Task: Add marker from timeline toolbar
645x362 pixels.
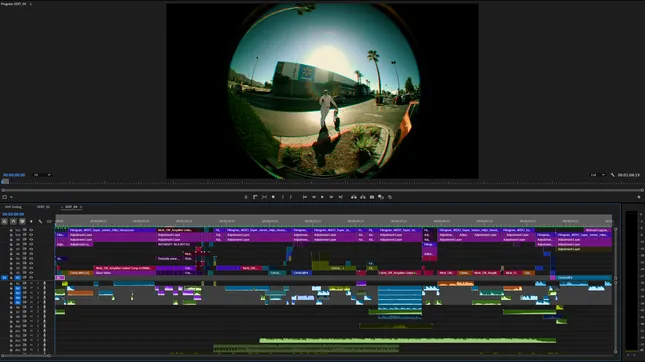Action: click(31, 221)
